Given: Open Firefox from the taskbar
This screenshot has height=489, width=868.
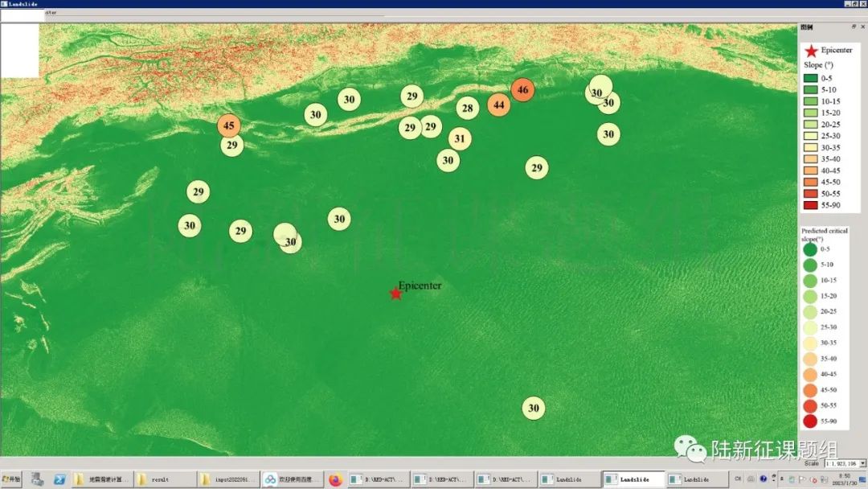Looking at the screenshot, I should (x=335, y=479).
